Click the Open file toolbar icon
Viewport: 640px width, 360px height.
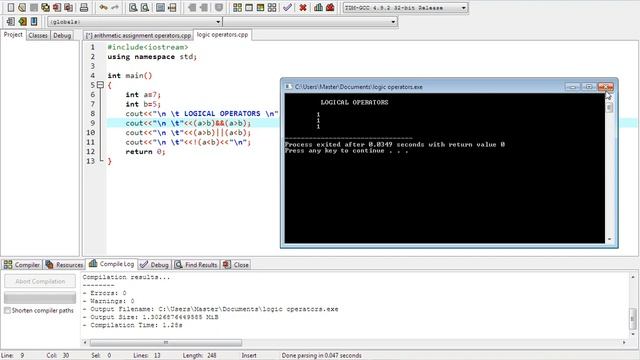coord(22,7)
